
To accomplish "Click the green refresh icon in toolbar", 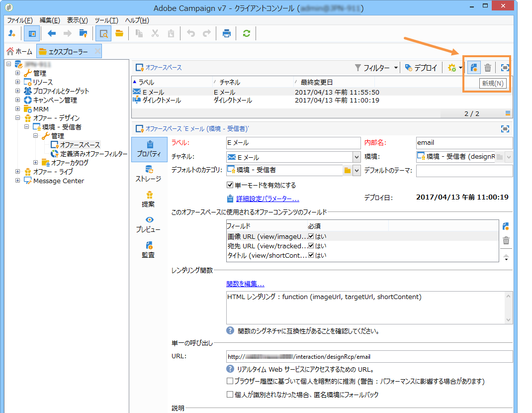I will pos(246,33).
